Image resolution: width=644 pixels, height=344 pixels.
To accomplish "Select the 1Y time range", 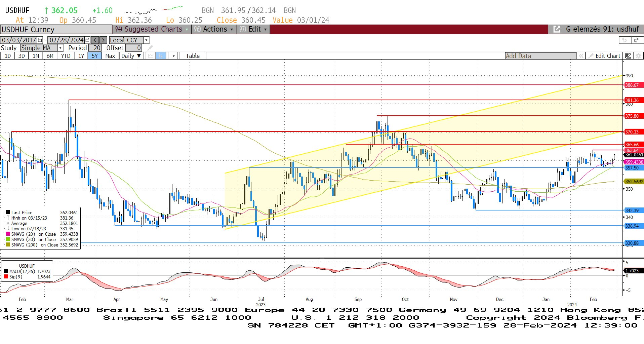I will pos(81,56).
